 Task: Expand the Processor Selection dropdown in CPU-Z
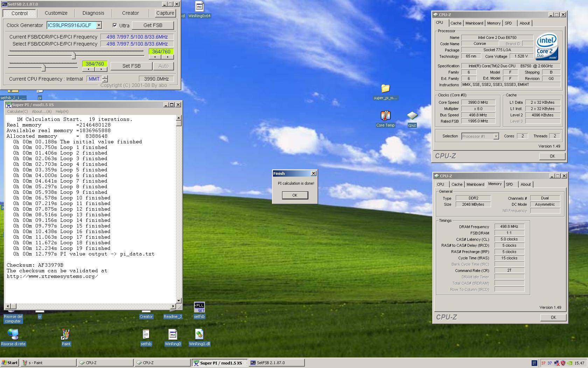point(496,136)
